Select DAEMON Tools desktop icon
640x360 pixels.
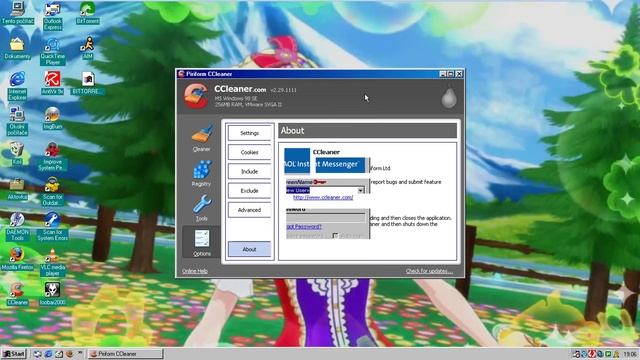[x=17, y=227]
